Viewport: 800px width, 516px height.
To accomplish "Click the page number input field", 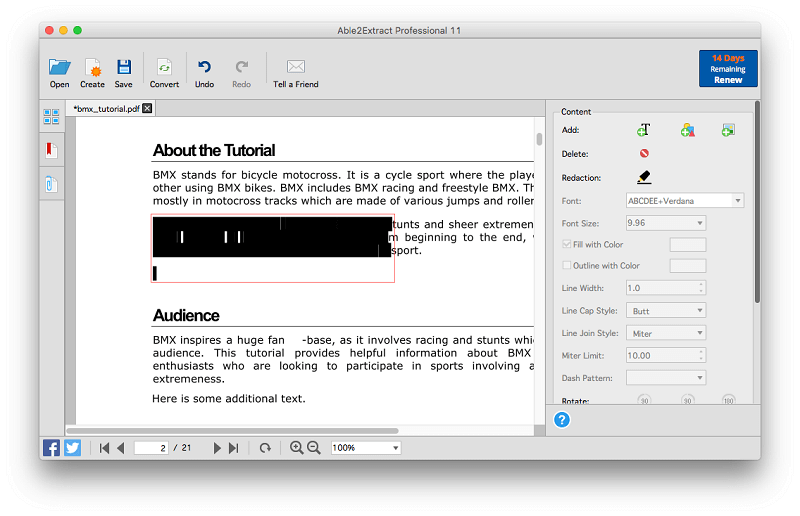I will pos(151,448).
